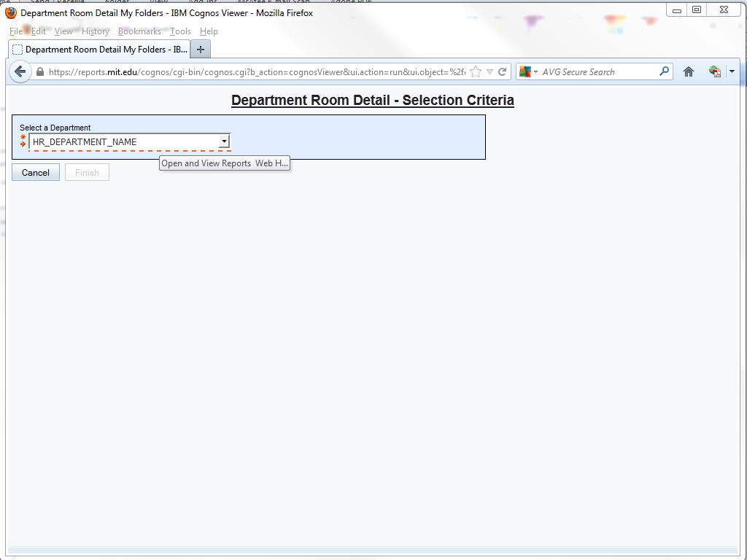Reload the page using the refresh icon
Screen dimensions: 747x560
click(x=502, y=71)
